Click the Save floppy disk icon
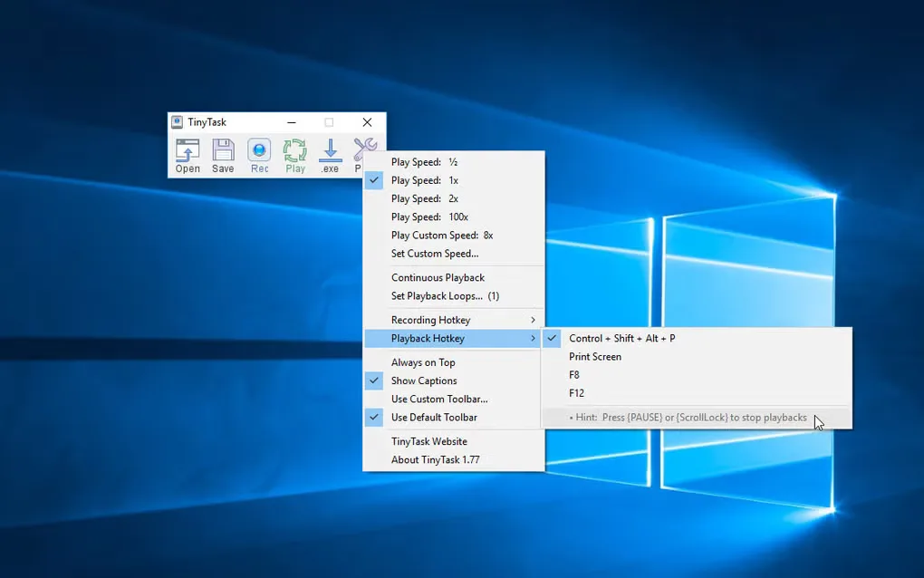The width and height of the screenshot is (924, 578). [224, 156]
